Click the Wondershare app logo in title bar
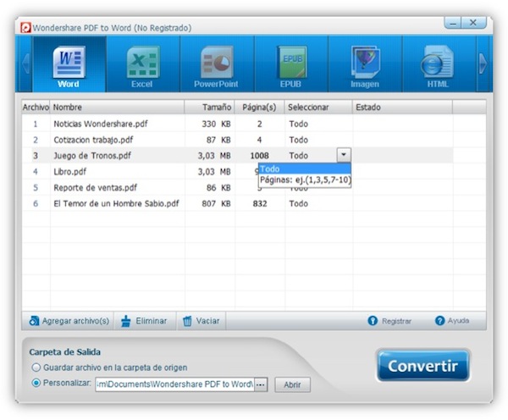 click(x=25, y=28)
